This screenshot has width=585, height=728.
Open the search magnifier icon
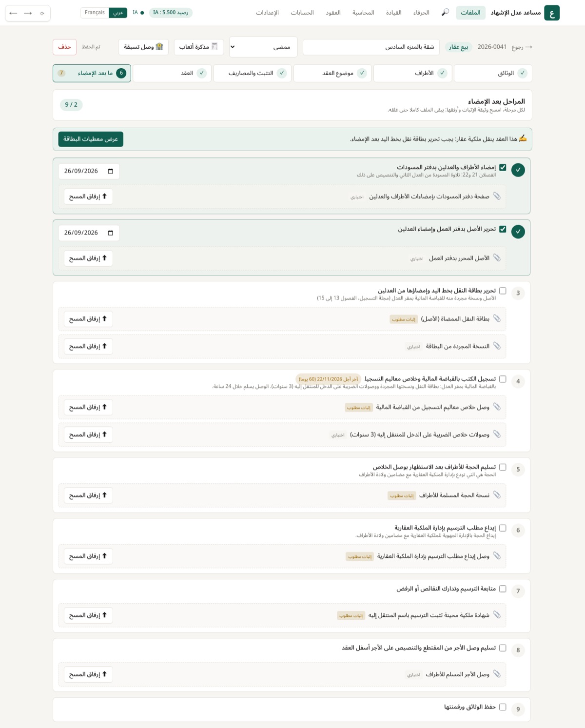[x=445, y=12]
